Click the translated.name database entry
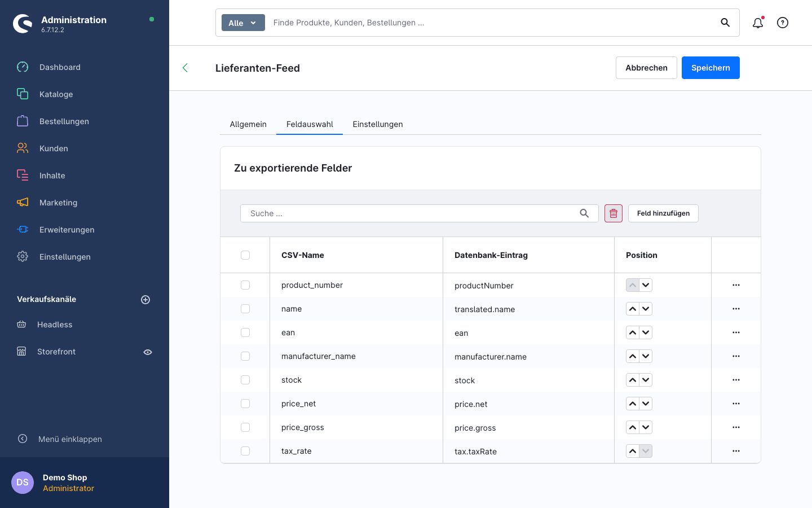812x508 pixels. click(x=484, y=309)
